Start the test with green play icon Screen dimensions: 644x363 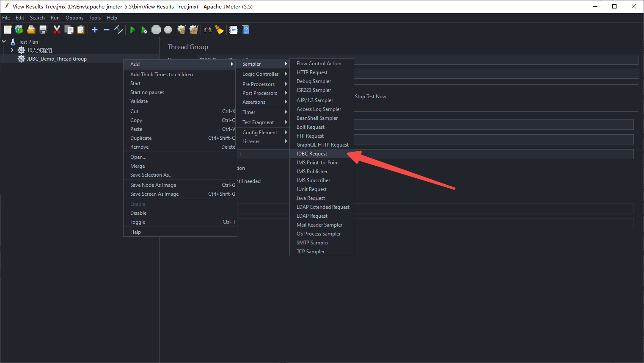(x=132, y=30)
